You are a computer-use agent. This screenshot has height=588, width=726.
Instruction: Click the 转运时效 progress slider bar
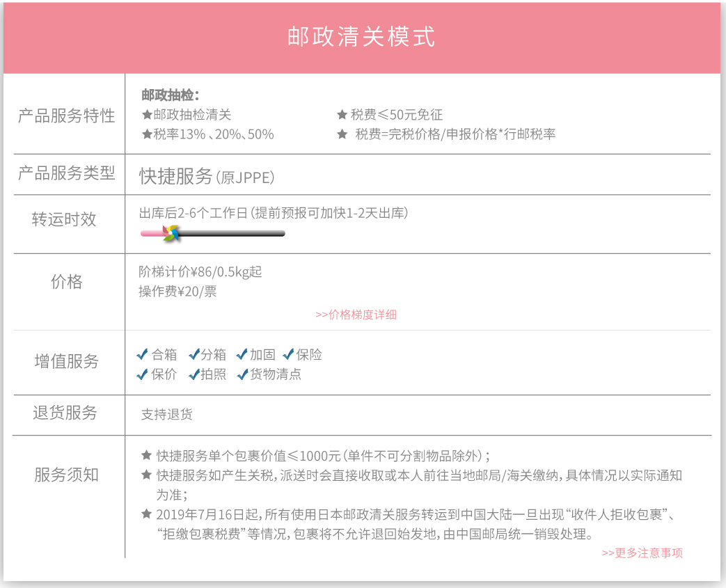230,234
